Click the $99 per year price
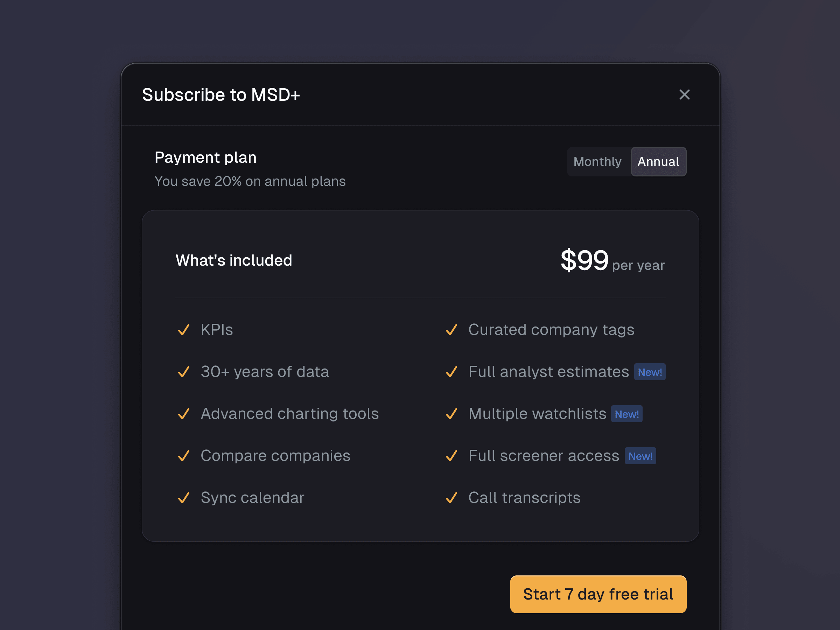The height and width of the screenshot is (630, 840). tap(612, 261)
